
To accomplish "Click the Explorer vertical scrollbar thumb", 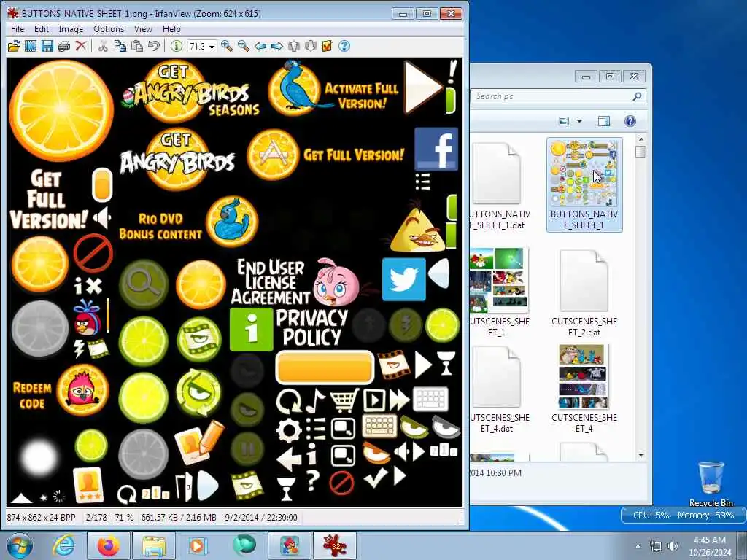I will click(x=640, y=152).
